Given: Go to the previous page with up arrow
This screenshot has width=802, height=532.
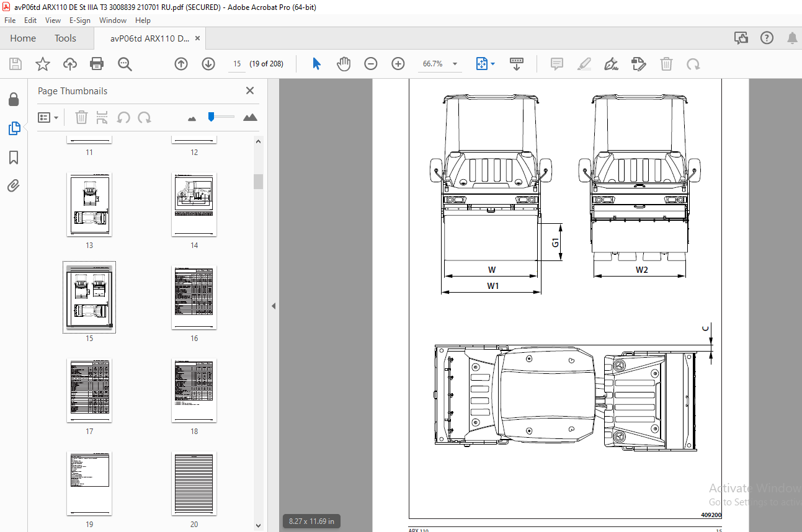Looking at the screenshot, I should 181,64.
